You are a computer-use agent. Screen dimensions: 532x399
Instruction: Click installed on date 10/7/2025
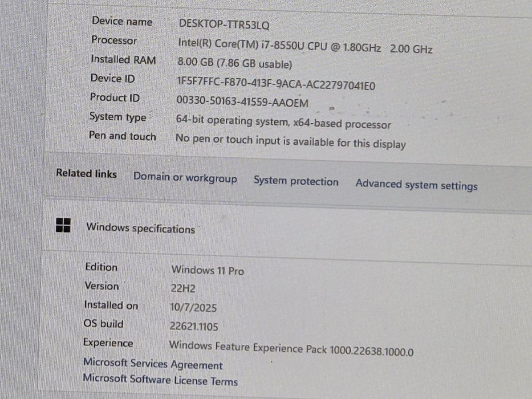[193, 307]
